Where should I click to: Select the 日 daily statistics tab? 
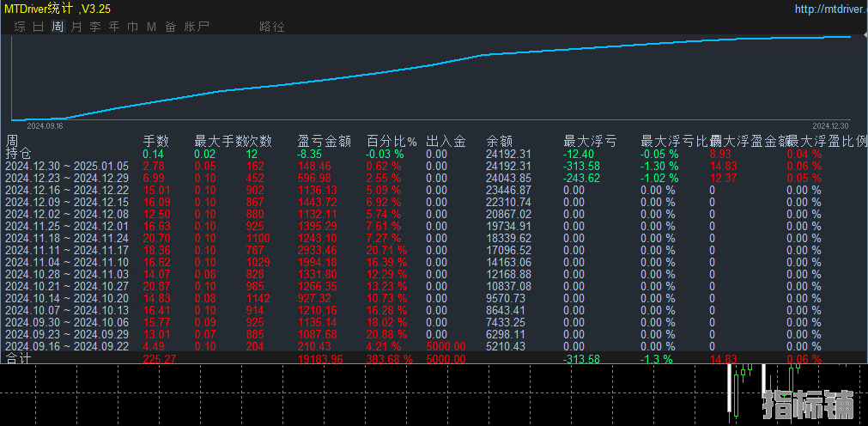(x=39, y=27)
